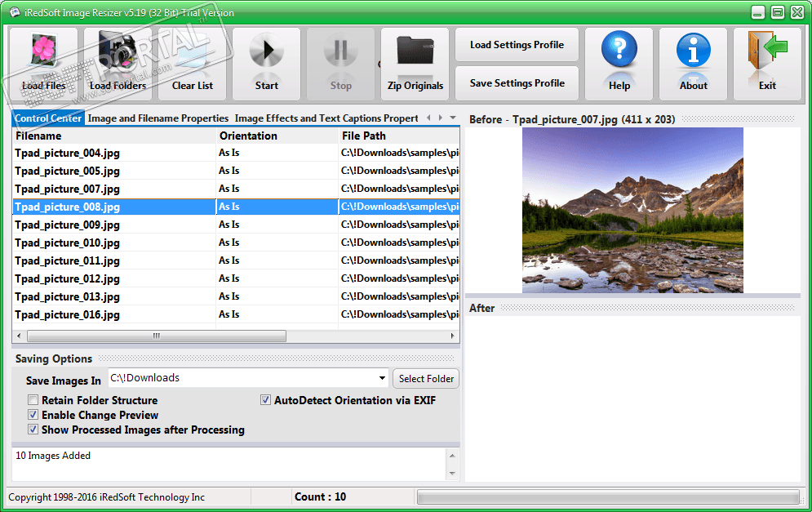This screenshot has width=812, height=512.
Task: Sort by the Filename column header
Action: (x=114, y=136)
